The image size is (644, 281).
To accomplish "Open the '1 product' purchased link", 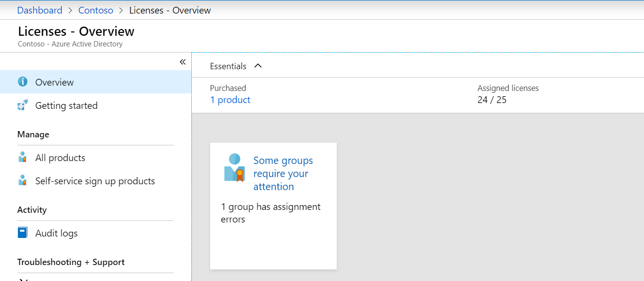I will (230, 100).
